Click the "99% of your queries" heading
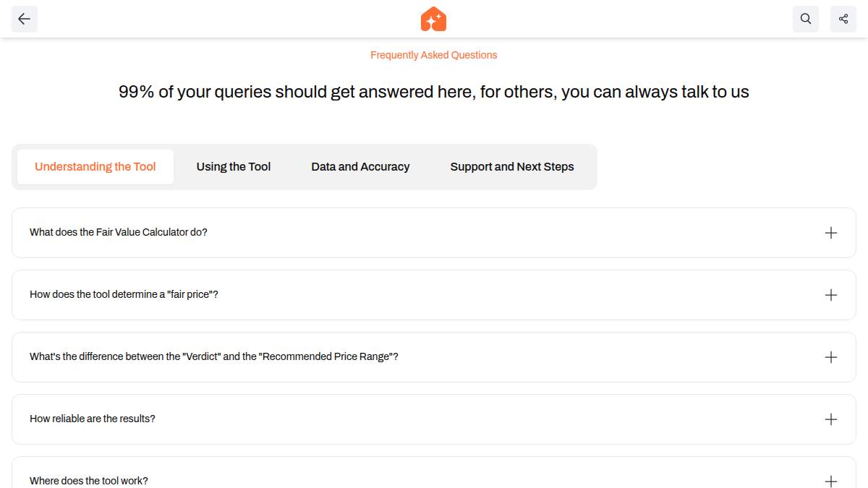 tap(434, 92)
